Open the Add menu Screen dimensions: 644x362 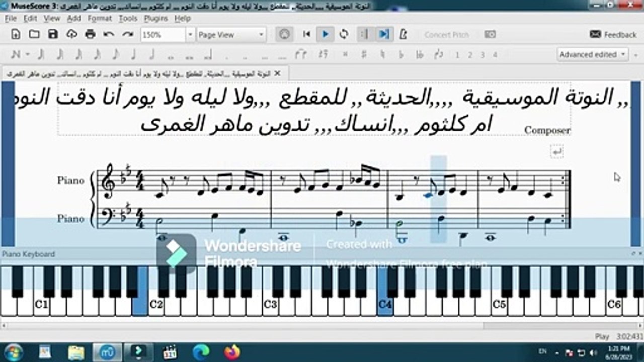click(74, 18)
